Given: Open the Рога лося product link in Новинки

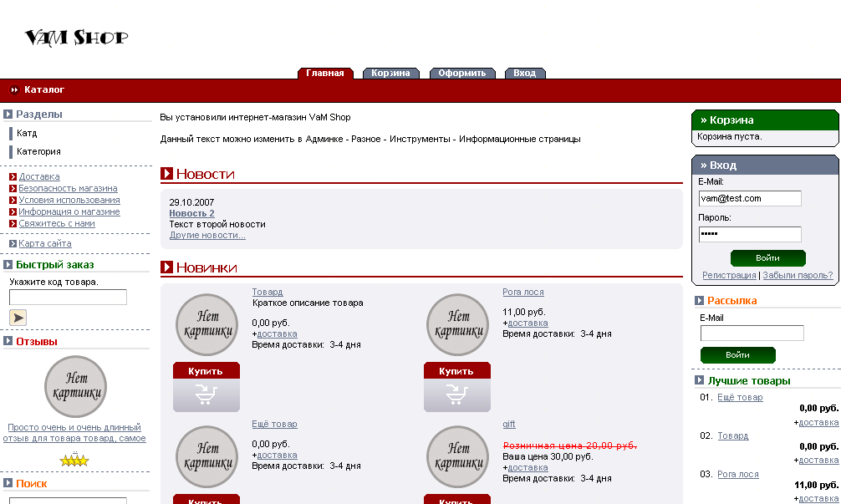Looking at the screenshot, I should 523,293.
